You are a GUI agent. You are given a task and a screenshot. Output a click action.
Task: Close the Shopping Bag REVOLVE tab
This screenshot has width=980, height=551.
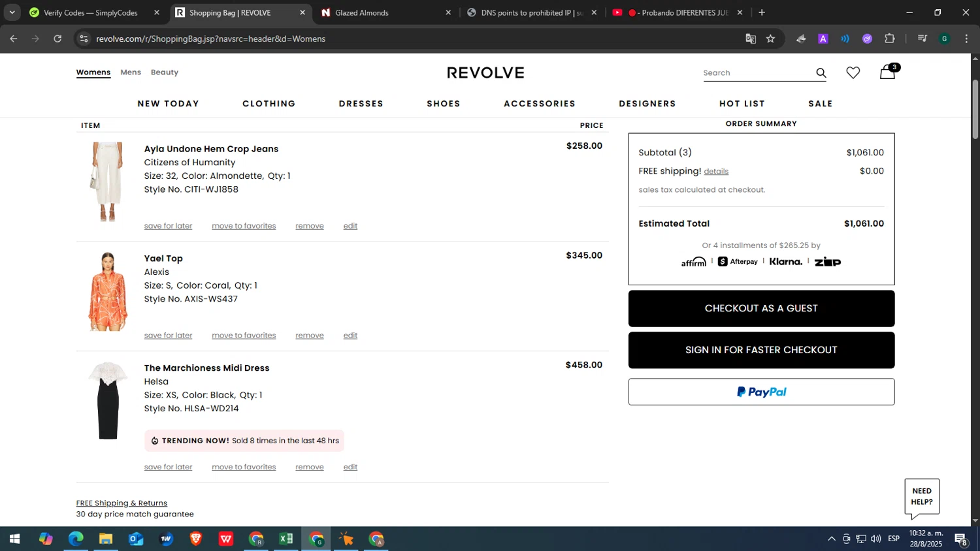pos(302,12)
